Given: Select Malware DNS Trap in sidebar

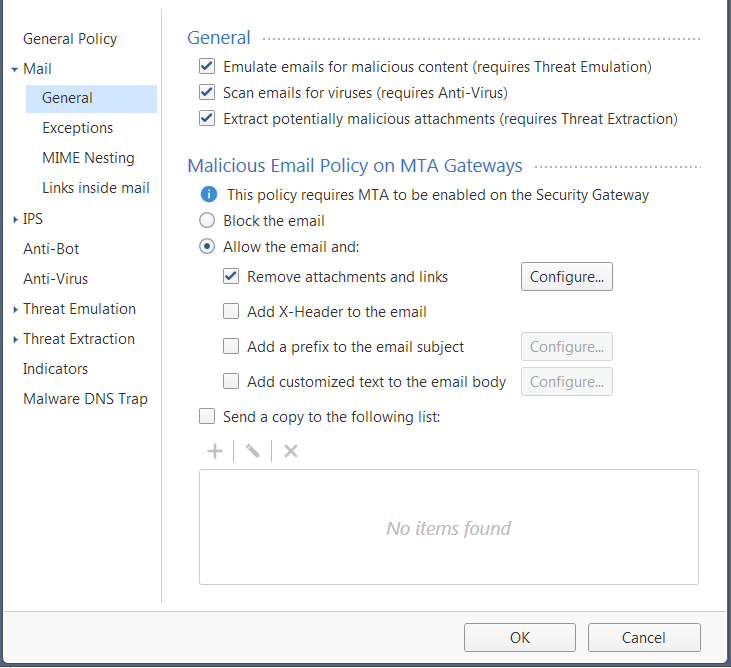Looking at the screenshot, I should (85, 399).
